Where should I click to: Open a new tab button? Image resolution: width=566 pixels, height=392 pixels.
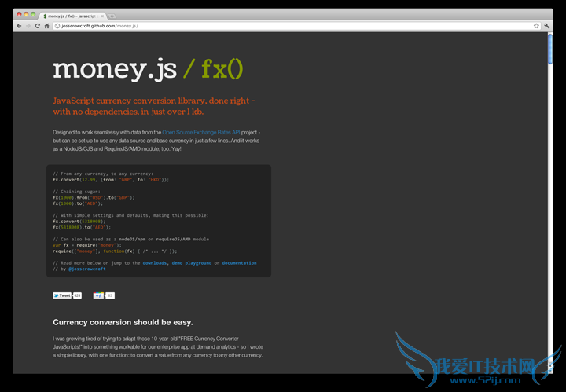tap(112, 16)
